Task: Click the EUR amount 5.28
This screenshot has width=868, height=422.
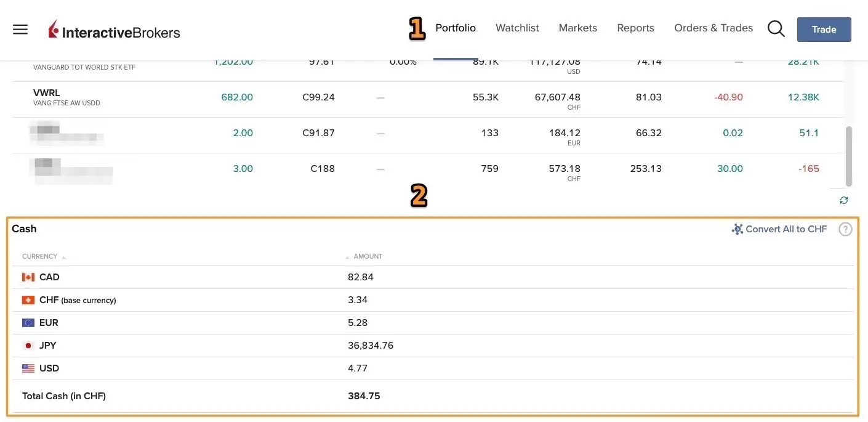Action: [358, 323]
